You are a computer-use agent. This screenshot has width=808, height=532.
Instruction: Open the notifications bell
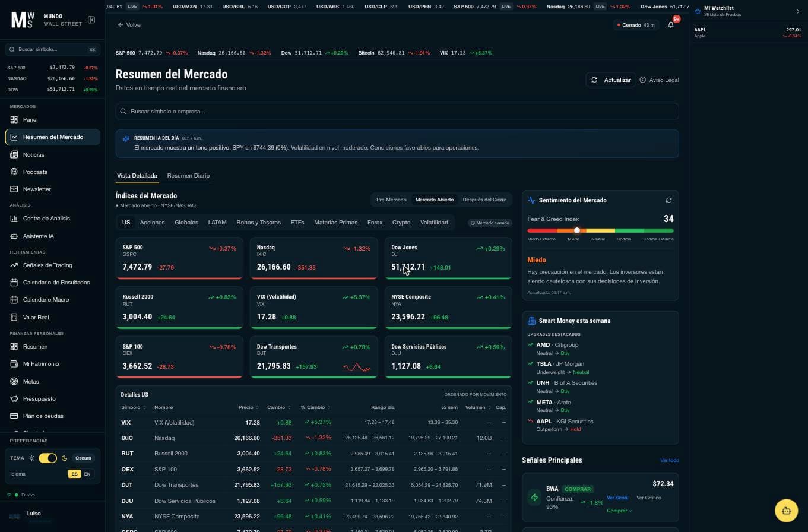point(671,25)
